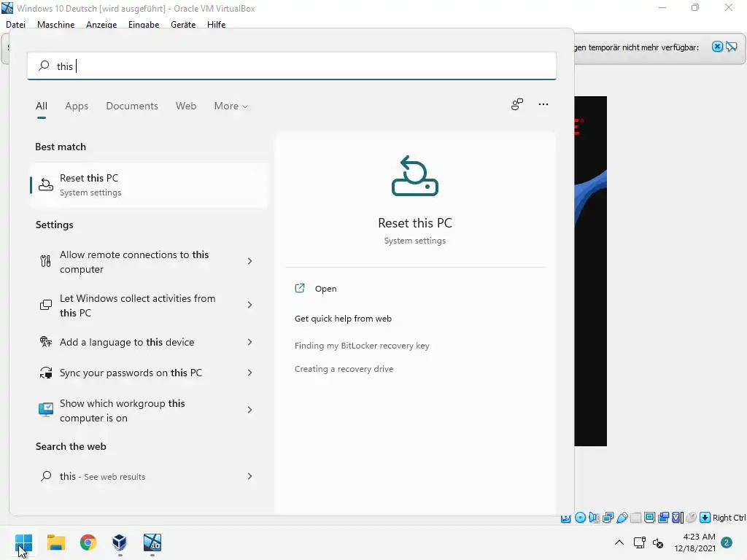Image resolution: width=747 pixels, height=560 pixels.
Task: Expand arrow for Sync your passwords result
Action: tap(249, 373)
